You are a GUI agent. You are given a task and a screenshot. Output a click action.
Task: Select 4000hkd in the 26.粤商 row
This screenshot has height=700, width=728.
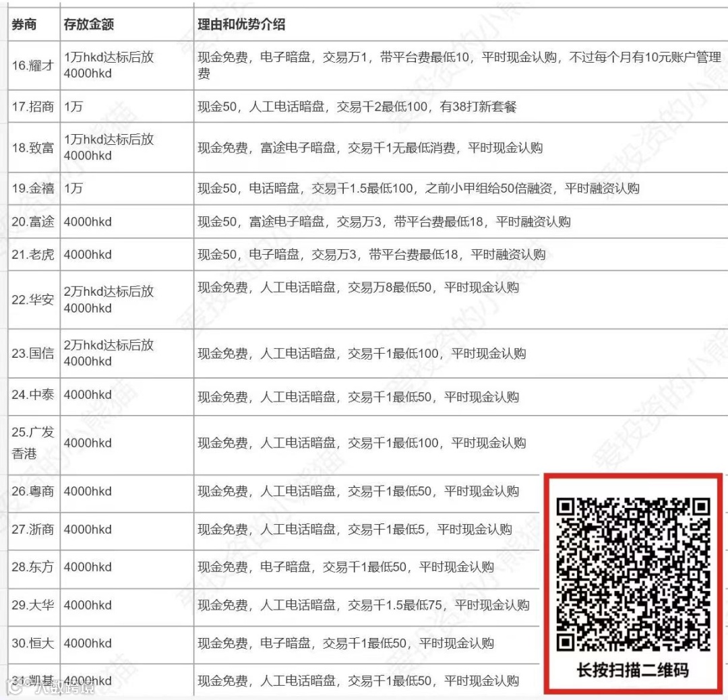[88, 491]
